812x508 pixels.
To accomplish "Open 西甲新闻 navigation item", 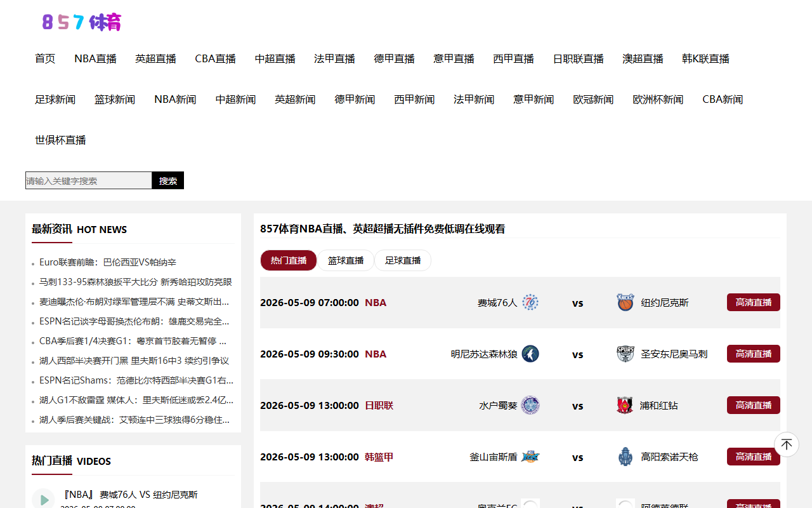I will [x=414, y=99].
